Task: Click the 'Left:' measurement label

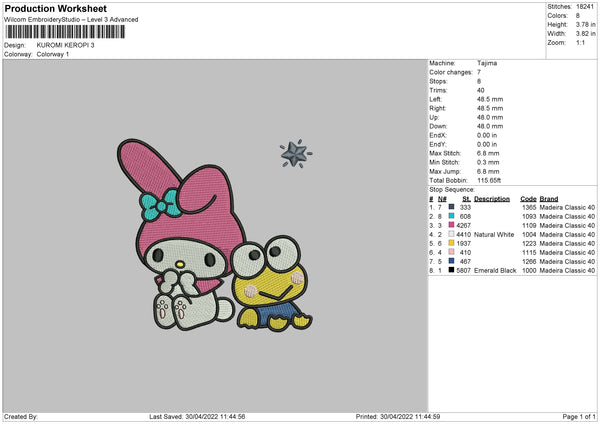Action: pos(435,99)
